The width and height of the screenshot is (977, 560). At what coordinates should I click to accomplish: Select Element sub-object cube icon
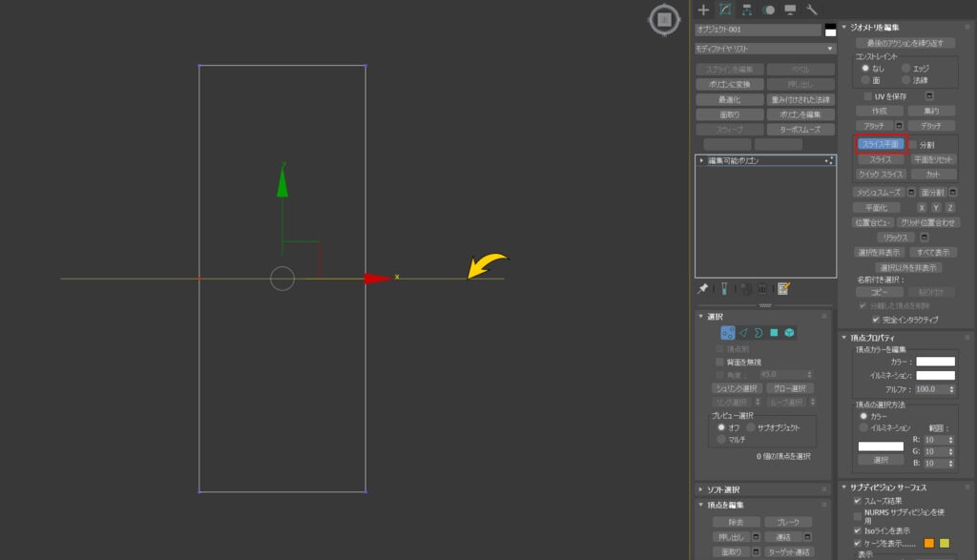coord(789,333)
